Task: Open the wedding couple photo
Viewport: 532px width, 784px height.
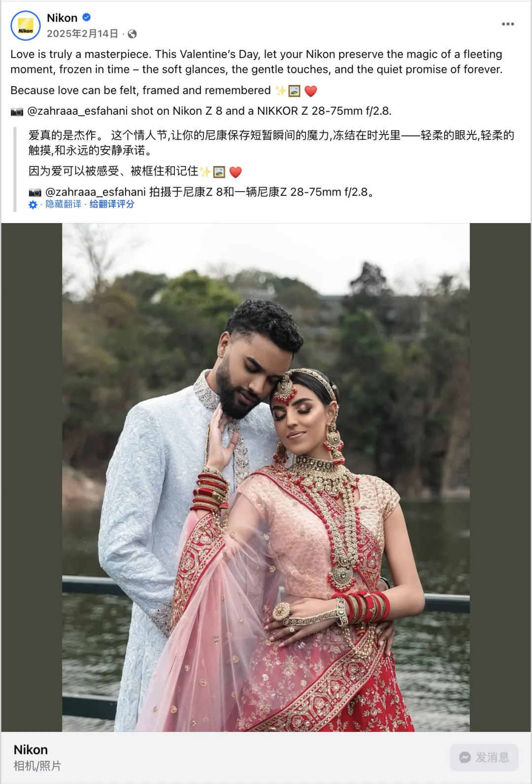Action: [x=266, y=477]
